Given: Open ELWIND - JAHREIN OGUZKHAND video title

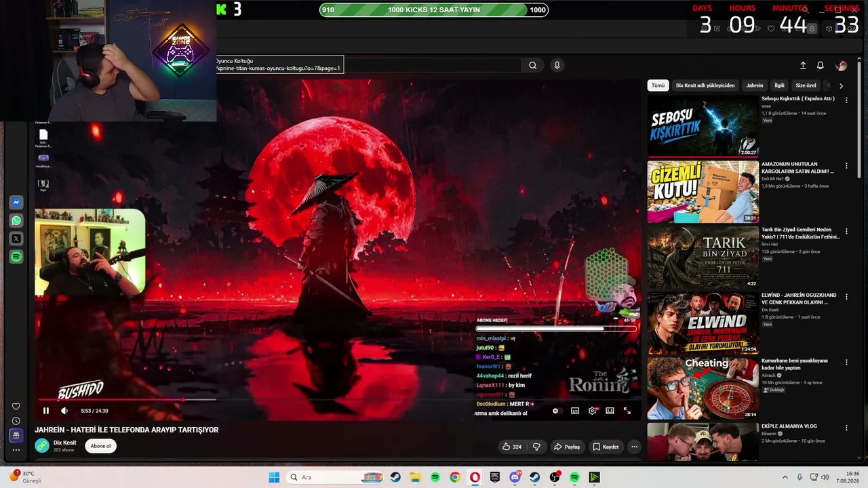Looking at the screenshot, I should click(x=799, y=299).
